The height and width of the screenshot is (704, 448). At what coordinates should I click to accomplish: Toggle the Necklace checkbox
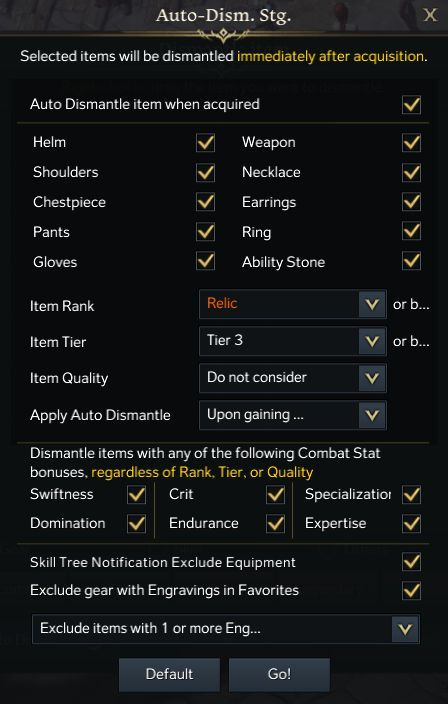[x=412, y=172]
